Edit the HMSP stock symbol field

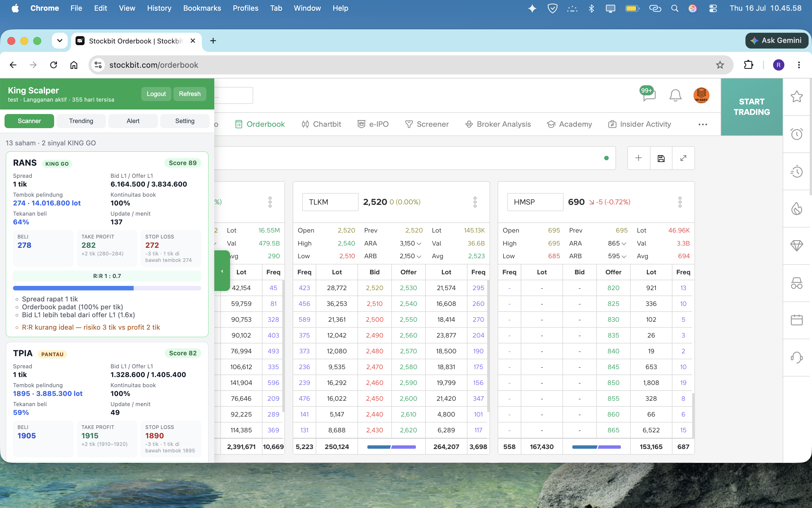[535, 202]
